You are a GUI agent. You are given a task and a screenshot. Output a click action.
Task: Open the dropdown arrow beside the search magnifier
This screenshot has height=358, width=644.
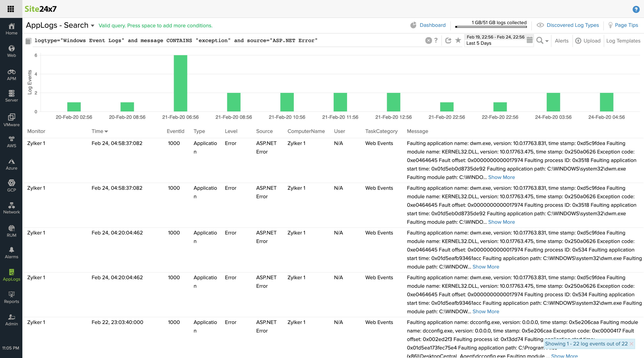(547, 41)
